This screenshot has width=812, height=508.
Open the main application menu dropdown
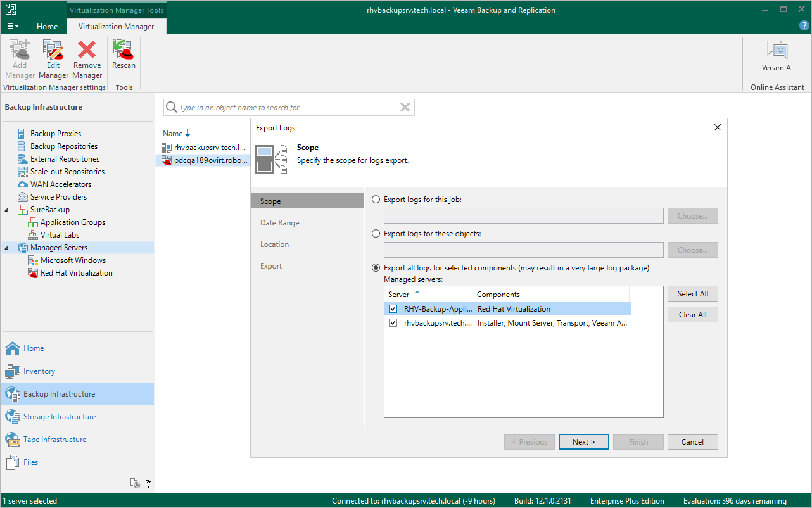click(x=13, y=26)
